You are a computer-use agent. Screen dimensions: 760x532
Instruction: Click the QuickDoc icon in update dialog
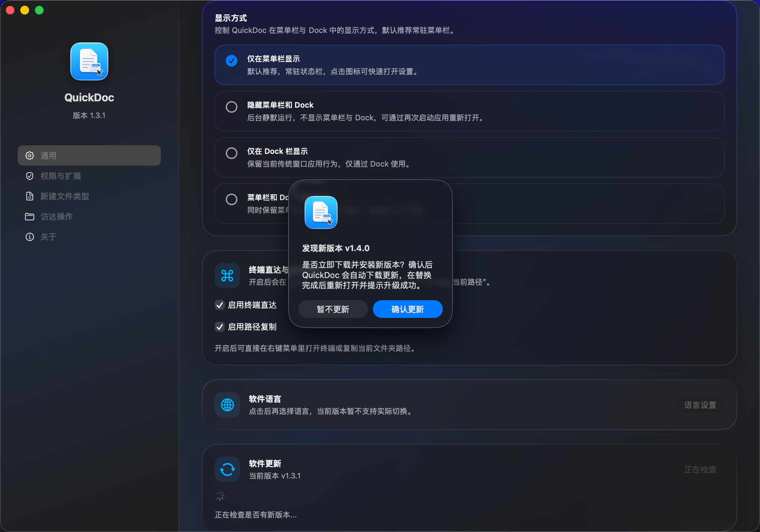coord(321,212)
